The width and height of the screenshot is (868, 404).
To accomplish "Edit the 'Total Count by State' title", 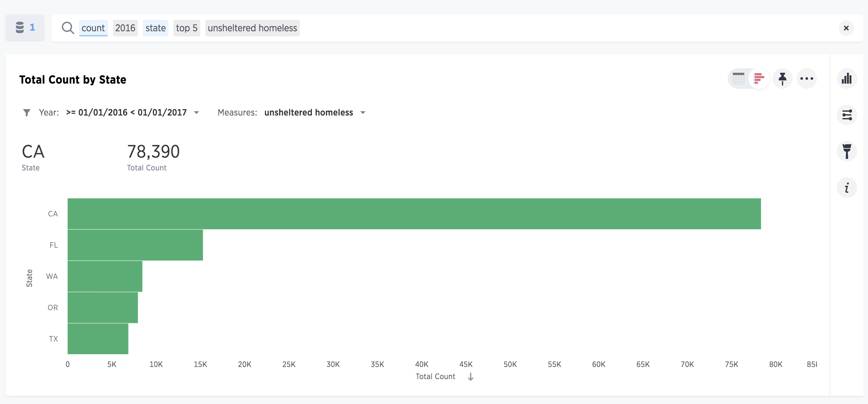I will [73, 79].
